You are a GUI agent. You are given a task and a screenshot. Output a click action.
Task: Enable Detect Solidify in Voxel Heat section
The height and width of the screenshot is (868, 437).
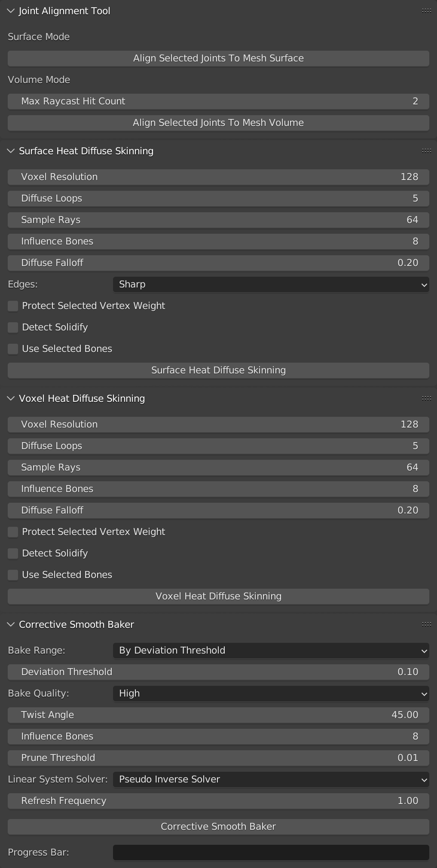click(13, 553)
